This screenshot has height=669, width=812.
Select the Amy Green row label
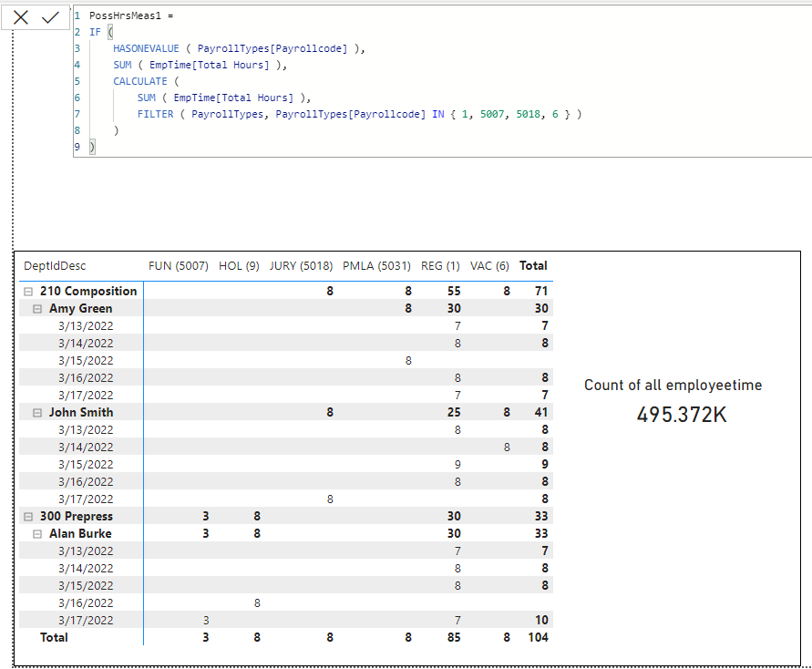[80, 309]
